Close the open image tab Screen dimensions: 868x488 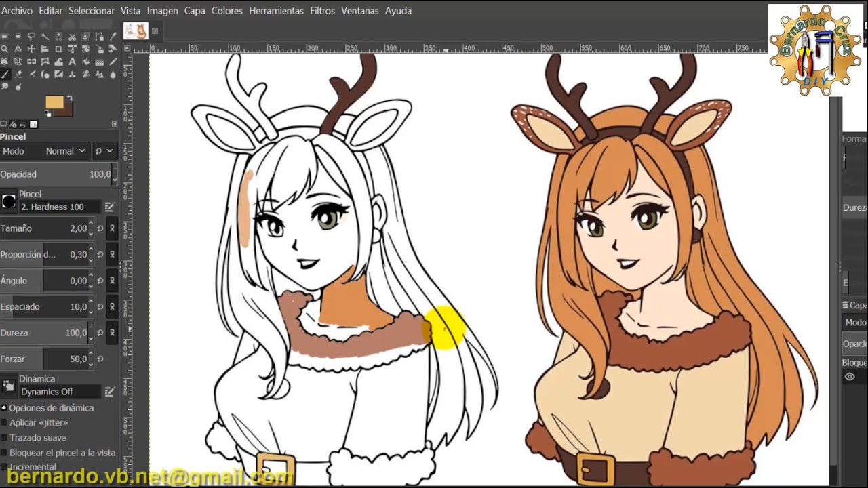(155, 30)
